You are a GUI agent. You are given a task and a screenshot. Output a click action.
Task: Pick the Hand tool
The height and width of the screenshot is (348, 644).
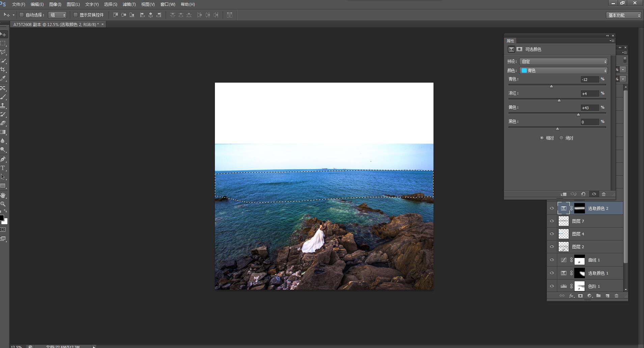point(3,195)
